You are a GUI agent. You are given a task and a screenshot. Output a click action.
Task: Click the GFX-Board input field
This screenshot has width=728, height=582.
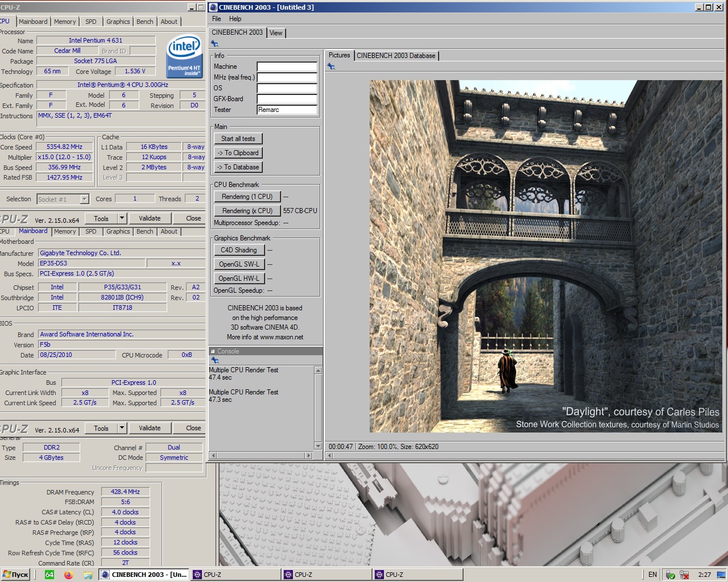pyautogui.click(x=287, y=99)
